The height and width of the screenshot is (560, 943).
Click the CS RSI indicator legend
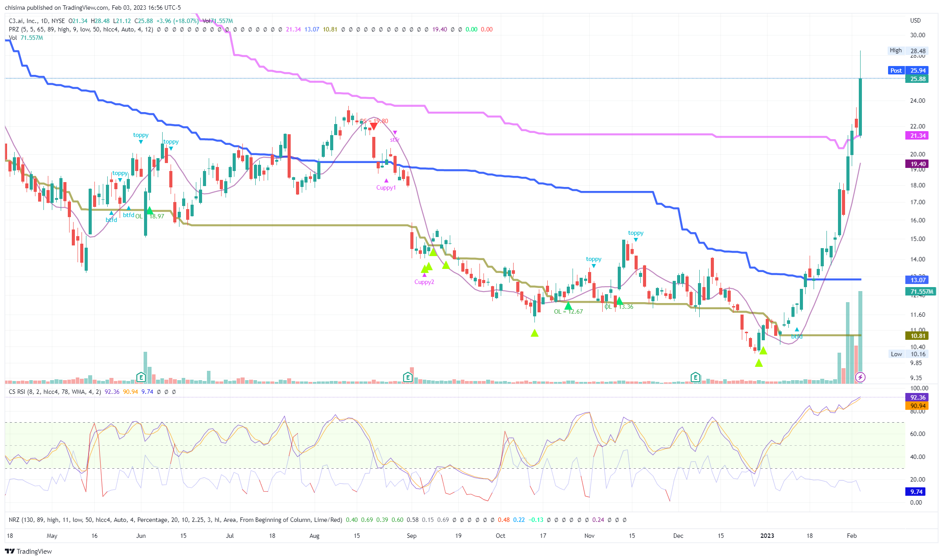(x=18, y=392)
